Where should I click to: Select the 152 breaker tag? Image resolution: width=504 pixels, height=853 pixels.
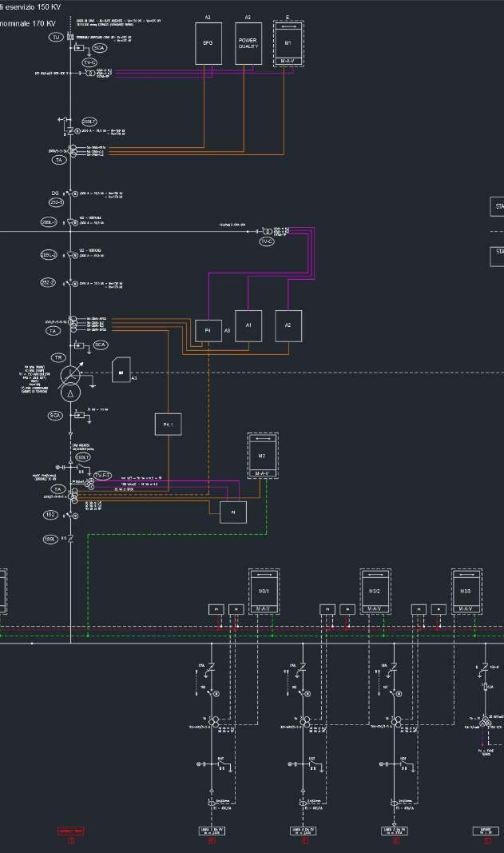[x=50, y=515]
